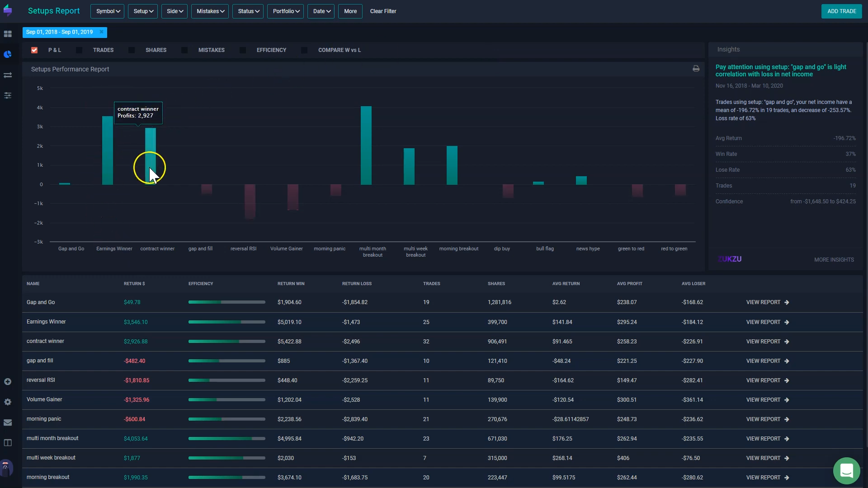Click the sliders filter icon in sidebar
The height and width of the screenshot is (488, 868).
click(x=8, y=95)
